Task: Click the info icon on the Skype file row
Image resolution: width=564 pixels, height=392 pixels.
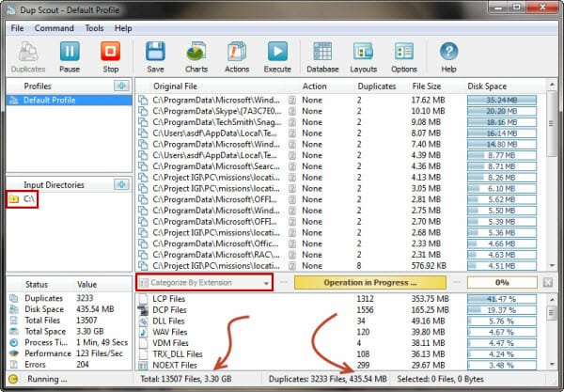Action: (x=292, y=111)
